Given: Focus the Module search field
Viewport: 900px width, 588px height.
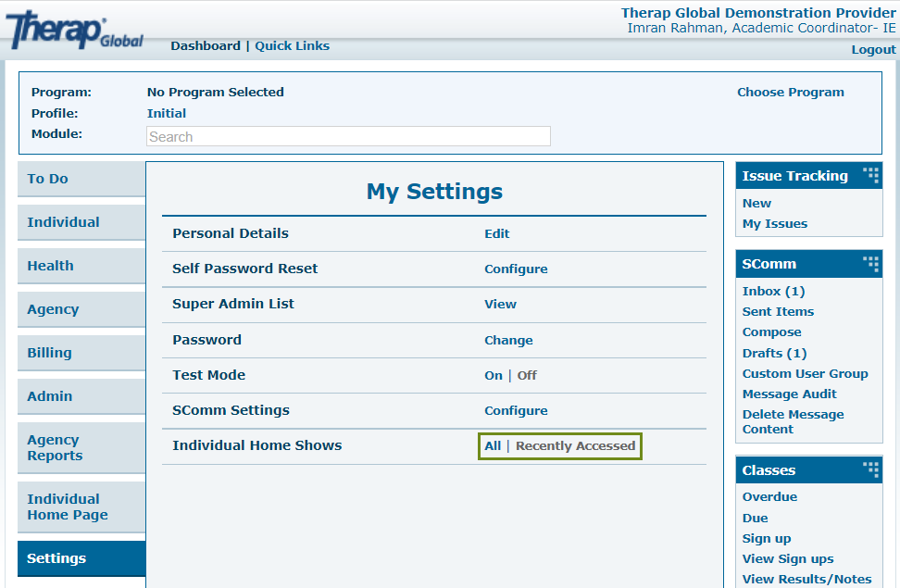Looking at the screenshot, I should click(348, 137).
